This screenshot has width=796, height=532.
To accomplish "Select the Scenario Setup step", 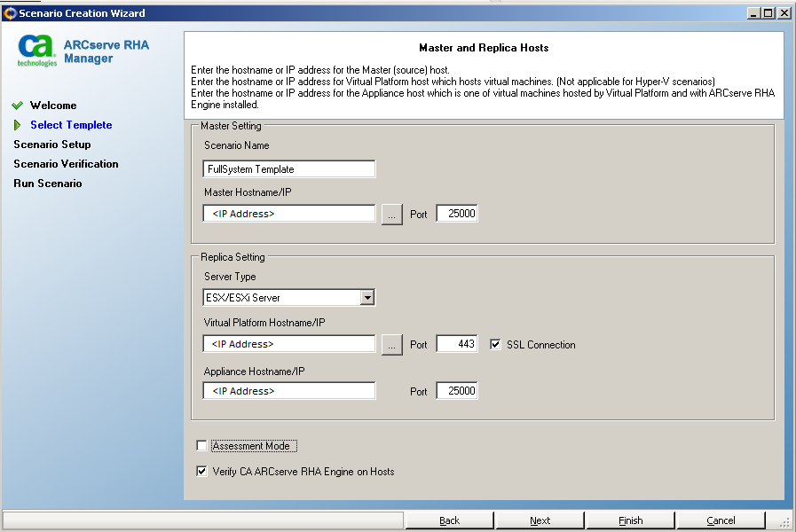I will [52, 145].
